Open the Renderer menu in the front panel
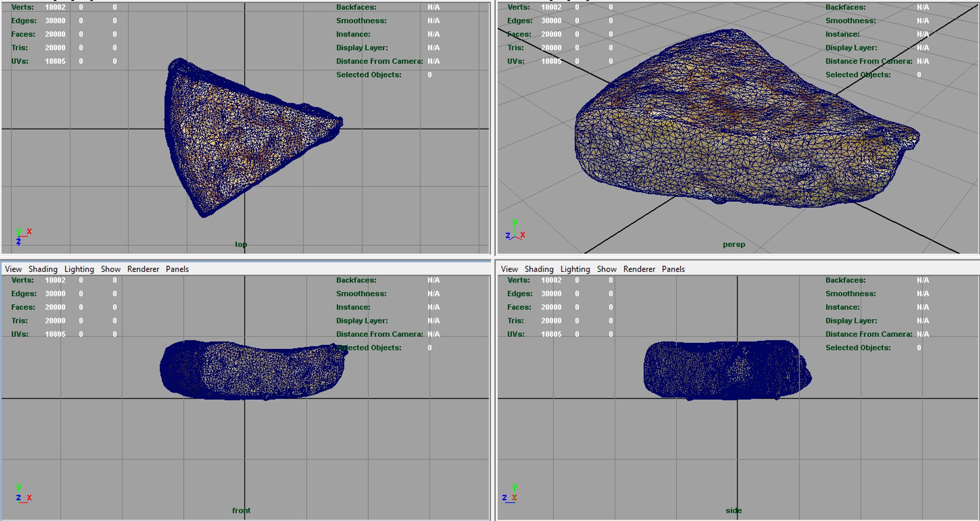 pos(143,269)
